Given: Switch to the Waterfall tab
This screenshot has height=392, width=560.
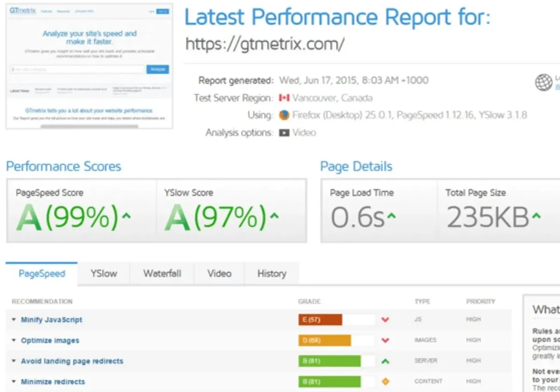Looking at the screenshot, I should click(162, 274).
